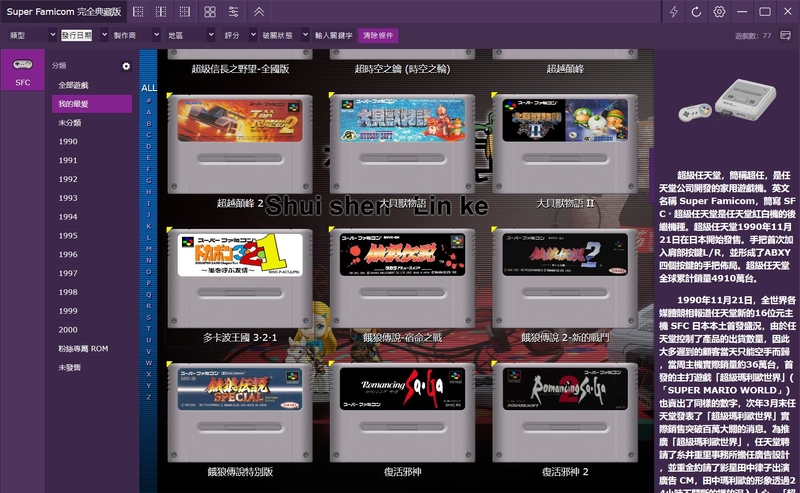Screen dimensions: 800x493
Task: Jump to letter A in alphabet index
Action: pos(149,112)
